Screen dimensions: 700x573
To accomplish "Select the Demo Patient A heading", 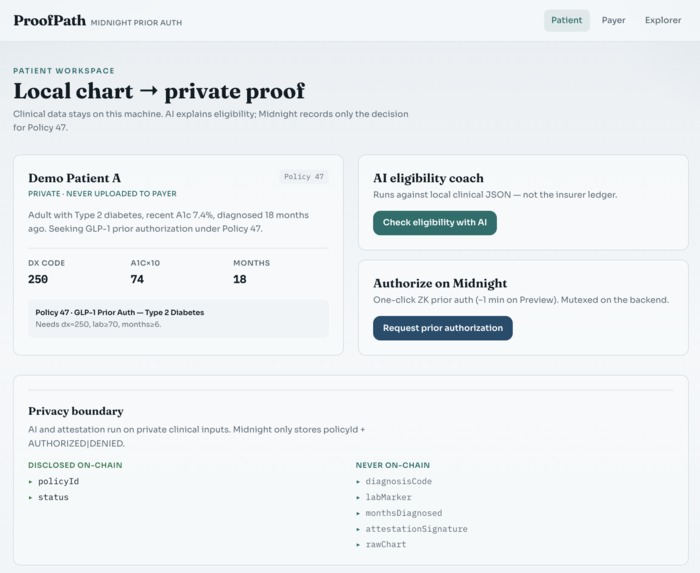I will click(75, 178).
